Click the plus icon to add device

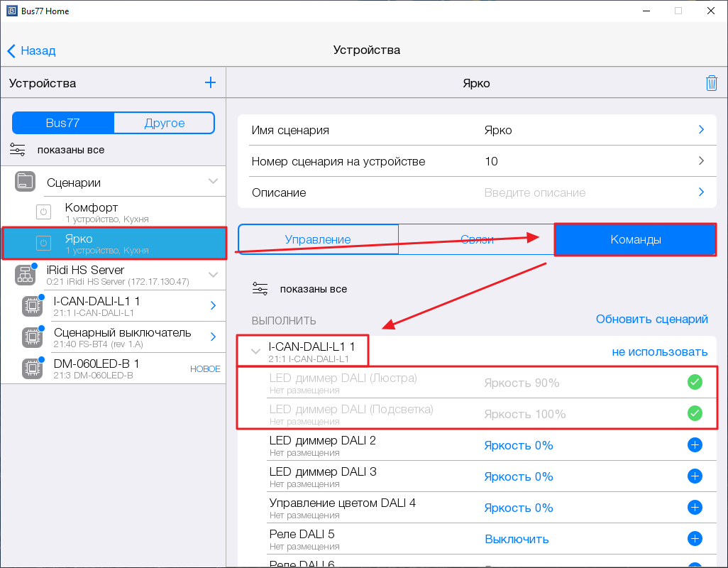coord(210,83)
